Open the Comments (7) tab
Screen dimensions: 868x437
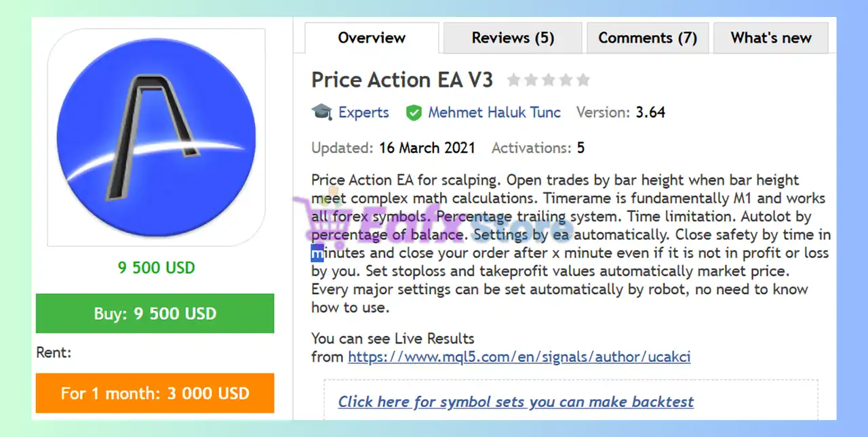647,38
